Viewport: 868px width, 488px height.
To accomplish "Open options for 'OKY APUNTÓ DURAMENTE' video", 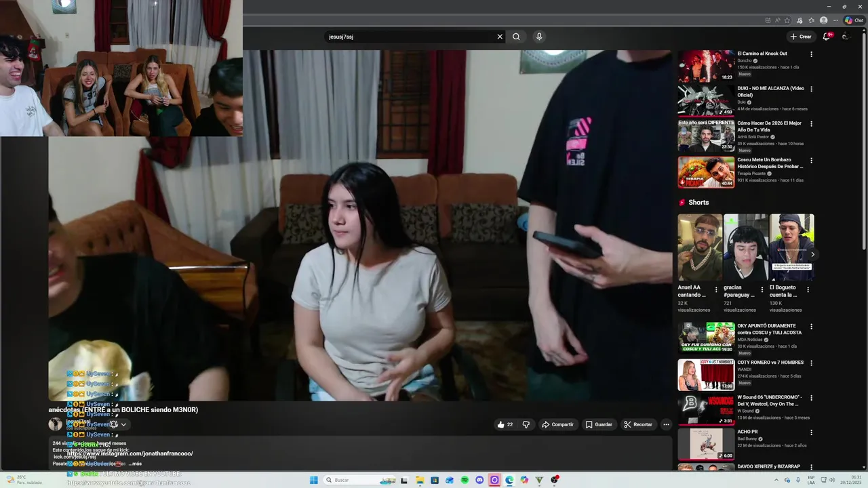I will coord(811,326).
